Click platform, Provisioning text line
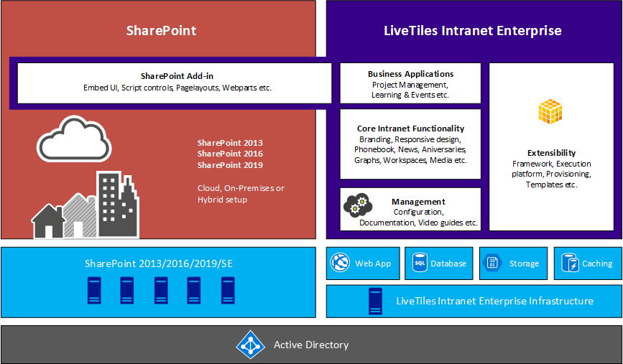 tap(551, 174)
